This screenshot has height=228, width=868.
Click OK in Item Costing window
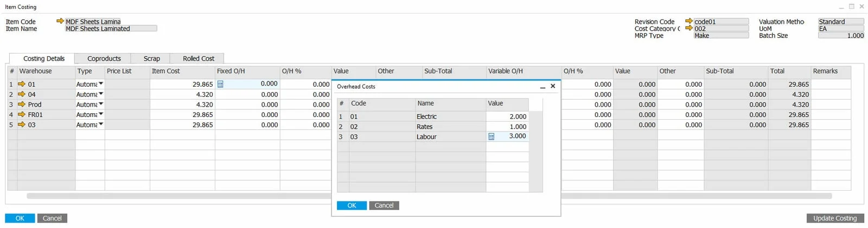pos(20,218)
